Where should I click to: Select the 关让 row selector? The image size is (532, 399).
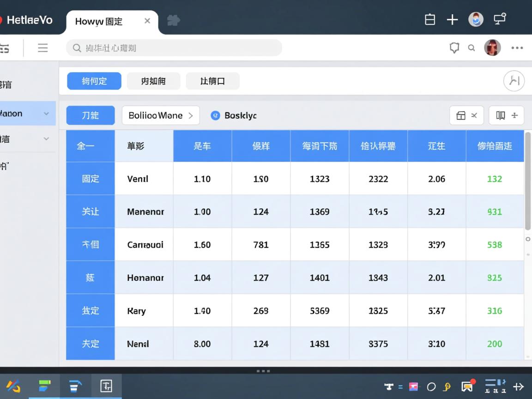[90, 212]
